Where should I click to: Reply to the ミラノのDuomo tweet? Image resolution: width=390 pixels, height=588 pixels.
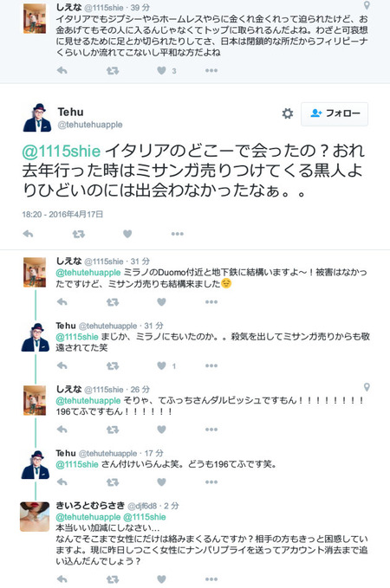pos(62,301)
